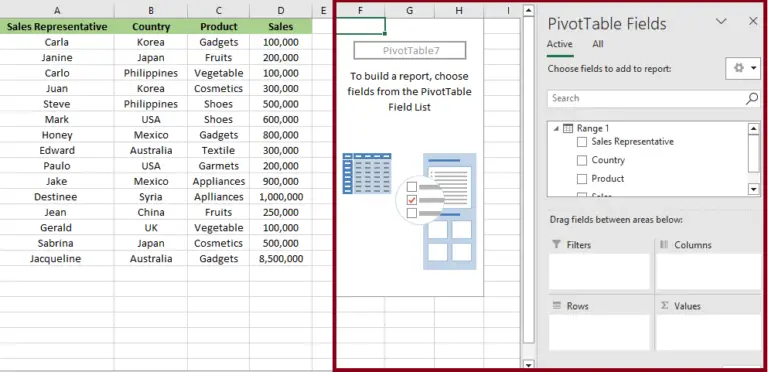Screen dimensions: 768x372
Task: Click the Search fields input box
Action: point(646,99)
